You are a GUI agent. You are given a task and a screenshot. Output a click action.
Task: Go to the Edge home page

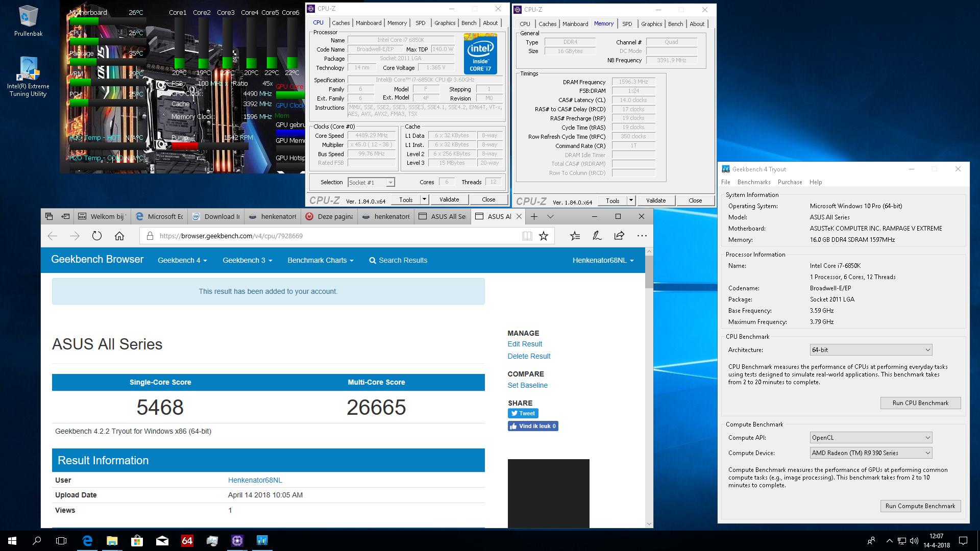(119, 236)
